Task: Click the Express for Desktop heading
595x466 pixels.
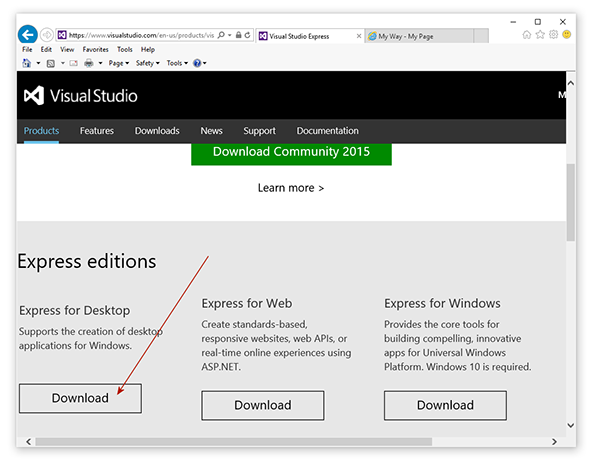Action: tap(75, 310)
